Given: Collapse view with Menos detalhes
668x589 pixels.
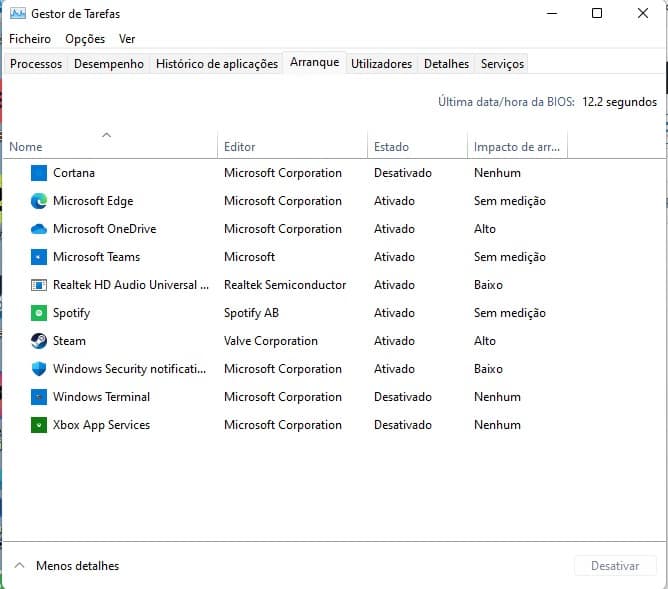Looking at the screenshot, I should click(x=66, y=566).
